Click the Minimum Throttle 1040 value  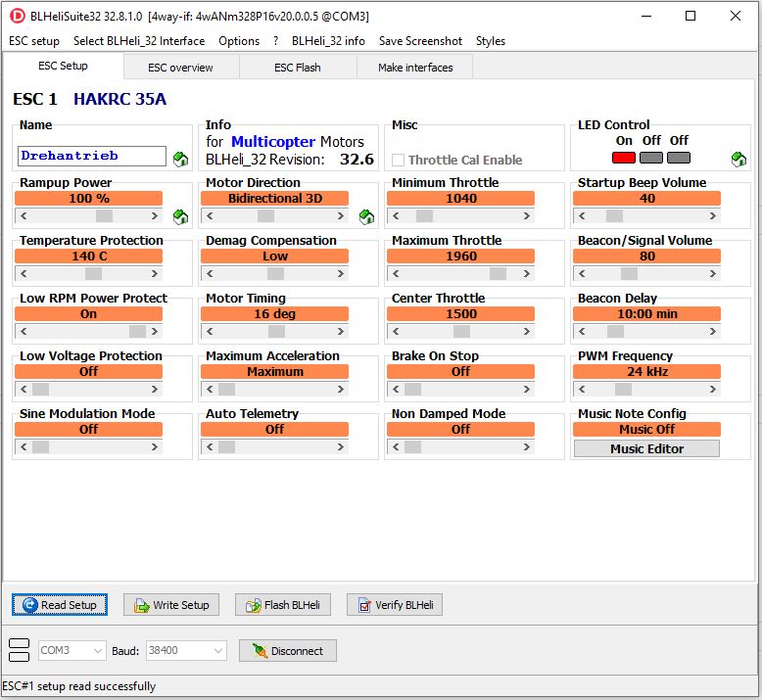coord(460,198)
